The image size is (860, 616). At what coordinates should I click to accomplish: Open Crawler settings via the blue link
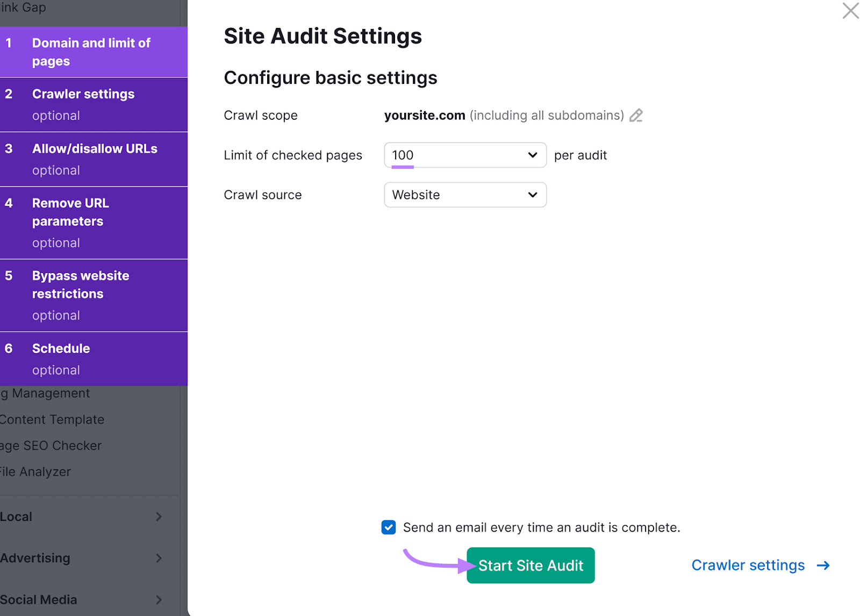(x=748, y=565)
